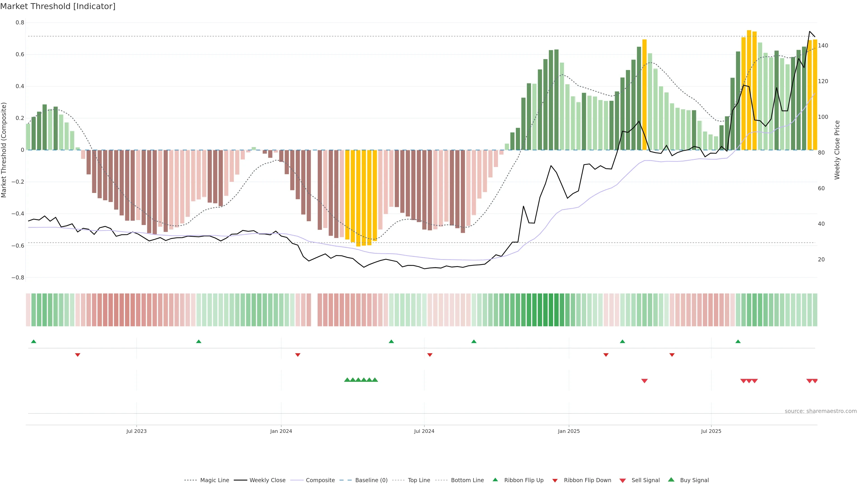The width and height of the screenshot is (868, 488).
Task: Click the Jan 2025 axis label
Action: pyautogui.click(x=568, y=431)
